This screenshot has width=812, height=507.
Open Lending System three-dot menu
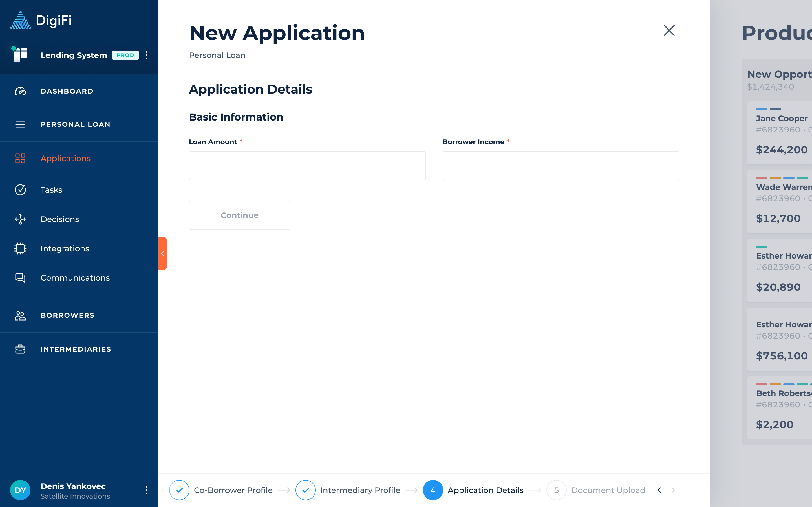[x=147, y=55]
